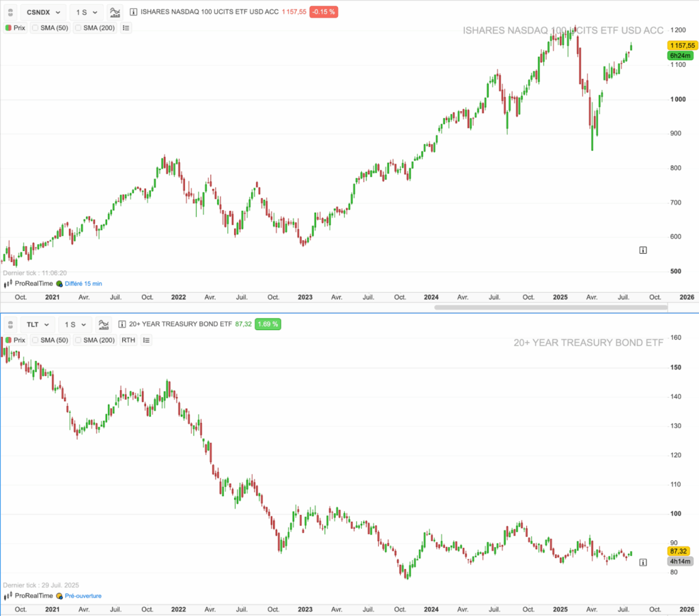
Task: Click the Prix legend on the Nasdaq chart
Action: pyautogui.click(x=20, y=27)
